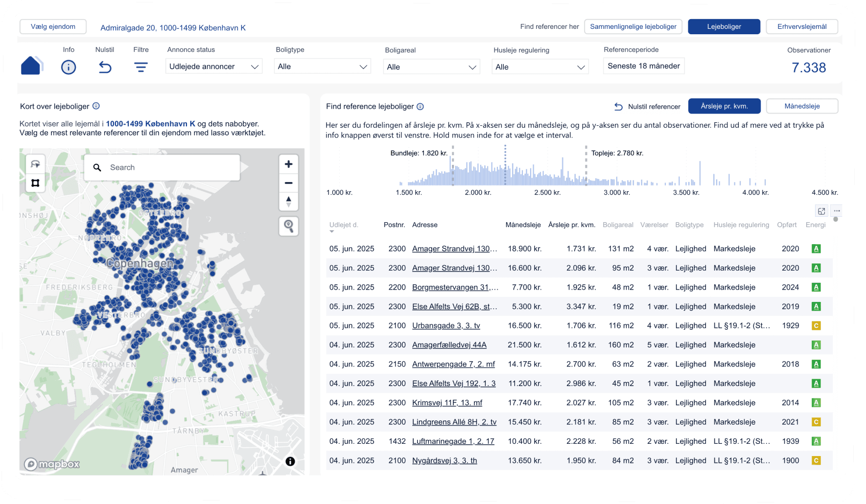Open the Amagerfælledvej 44A listing link
The image size is (866, 504).
coord(449,344)
